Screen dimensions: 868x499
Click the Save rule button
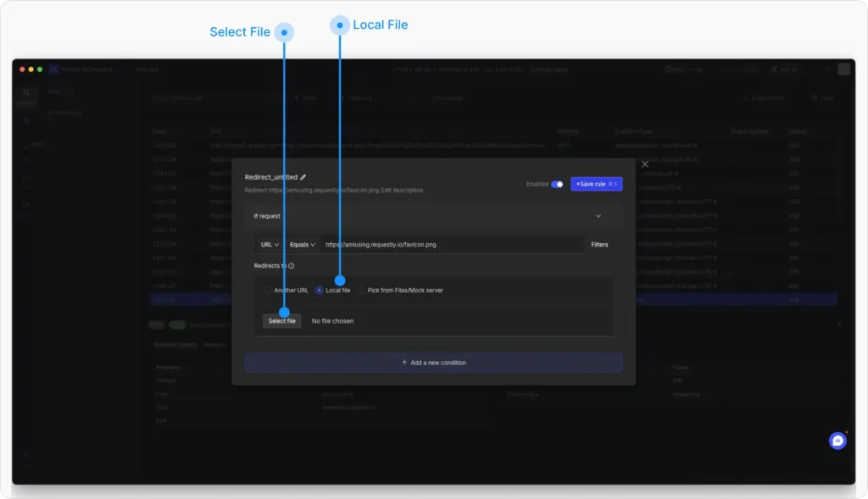(597, 183)
